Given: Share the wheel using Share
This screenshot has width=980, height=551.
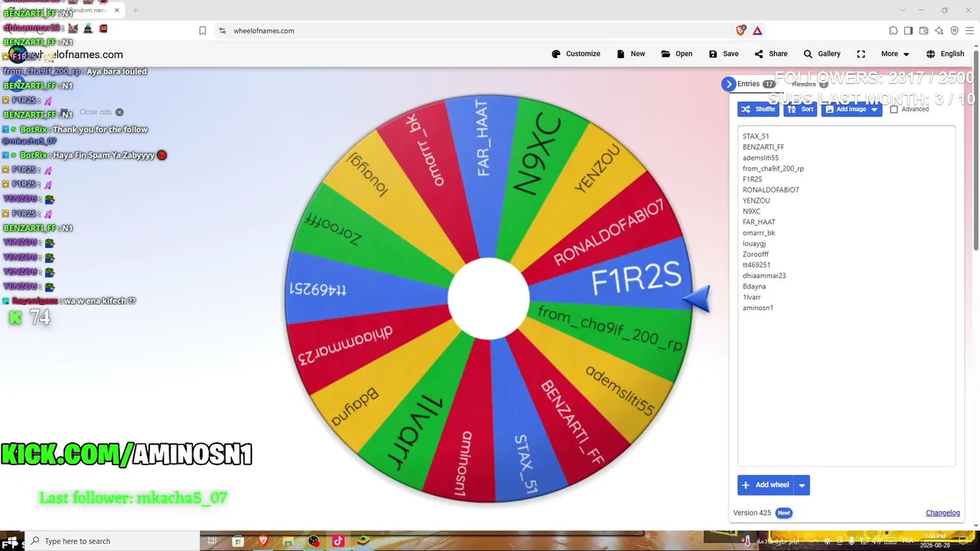Looking at the screenshot, I should point(771,54).
